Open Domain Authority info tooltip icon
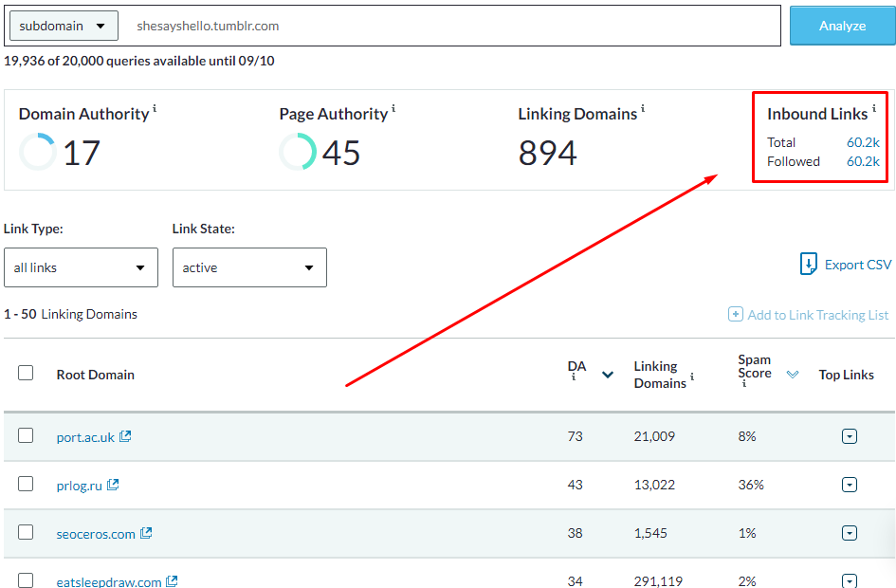 click(155, 107)
